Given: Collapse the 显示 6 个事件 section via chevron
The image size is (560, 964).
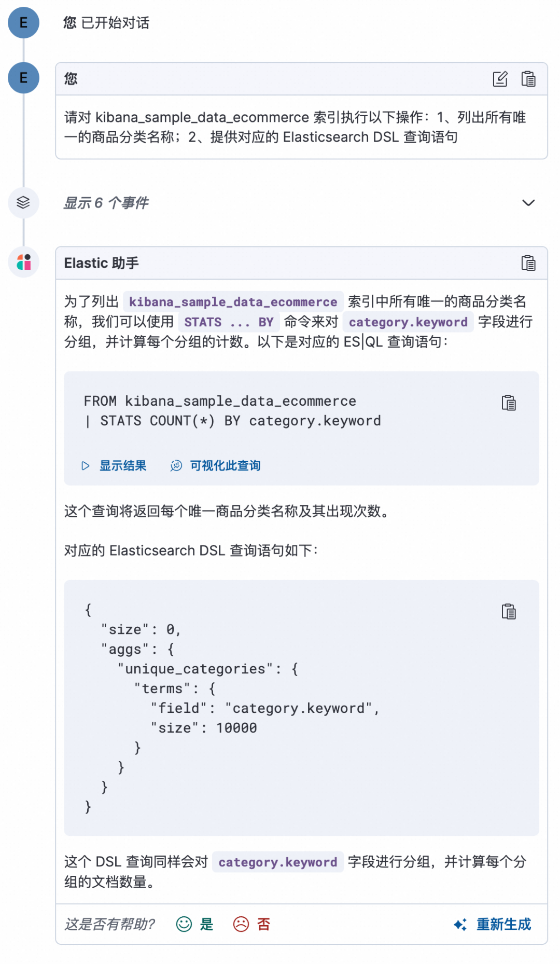Looking at the screenshot, I should [x=528, y=203].
